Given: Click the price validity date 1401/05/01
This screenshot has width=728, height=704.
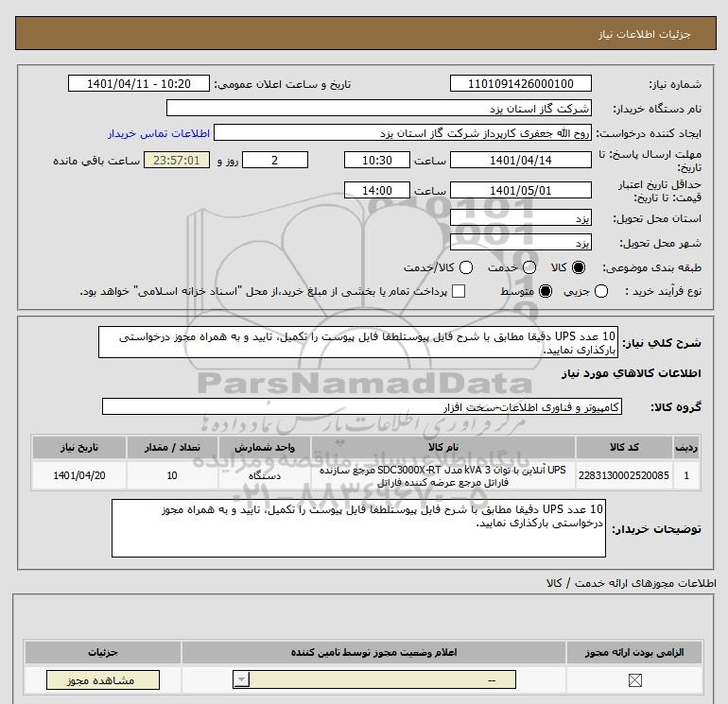Looking at the screenshot, I should 520,190.
